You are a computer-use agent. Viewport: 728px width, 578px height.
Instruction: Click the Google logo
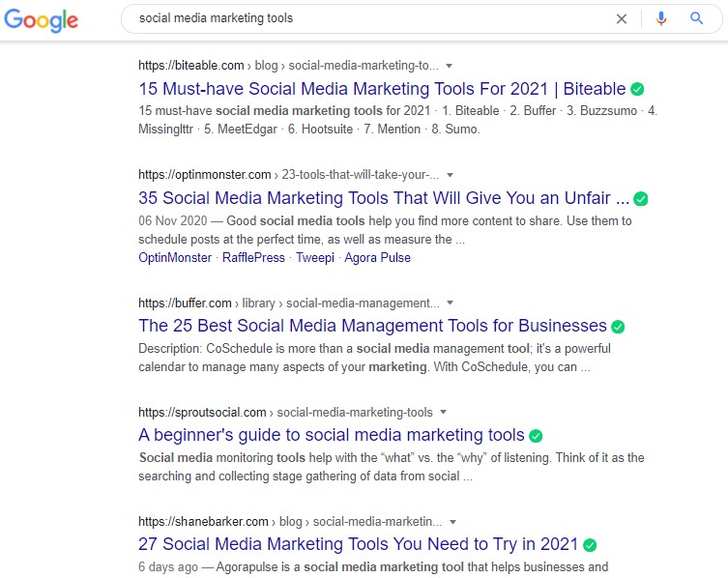pyautogui.click(x=40, y=19)
